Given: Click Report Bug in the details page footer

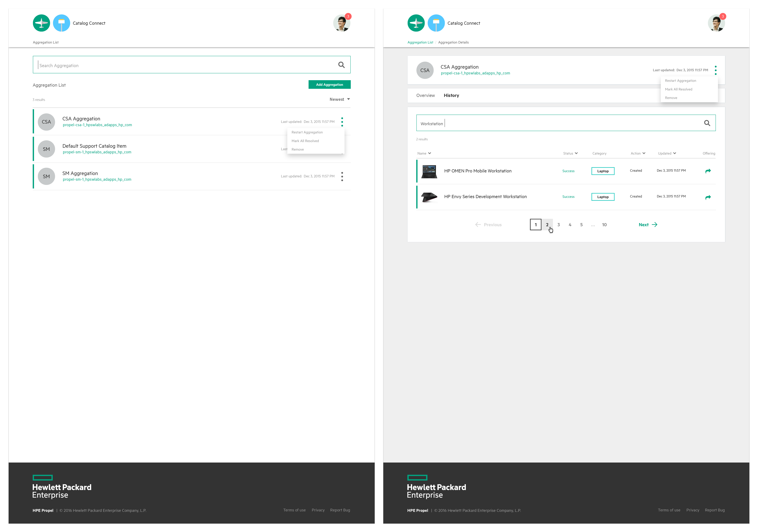Looking at the screenshot, I should point(715,510).
